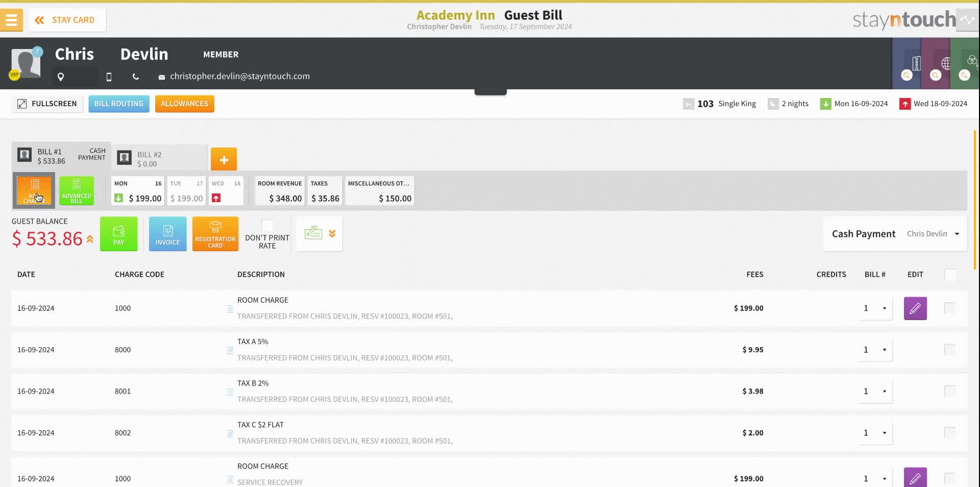Open details icon for first Room Charge row

[230, 309]
